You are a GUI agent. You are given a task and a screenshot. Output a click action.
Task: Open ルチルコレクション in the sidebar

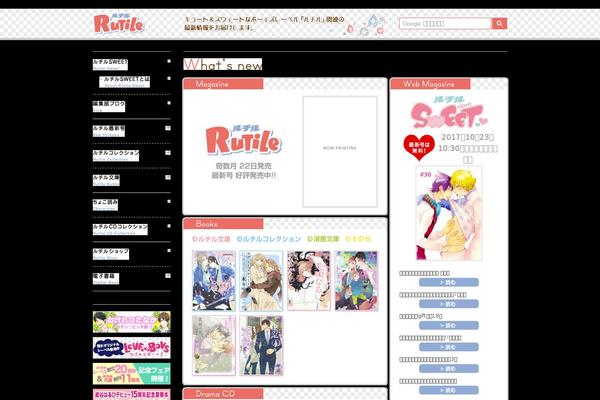click(x=116, y=155)
